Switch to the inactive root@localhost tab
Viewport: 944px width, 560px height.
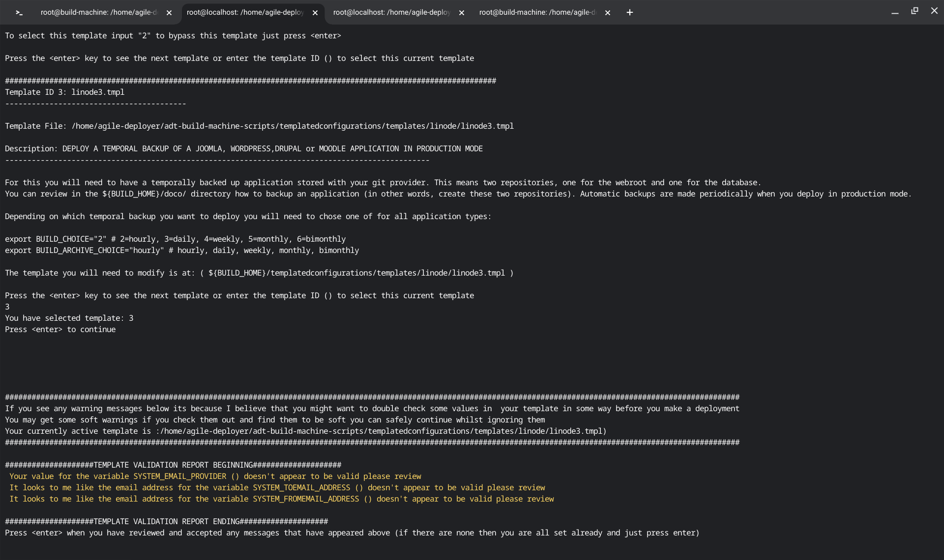391,13
